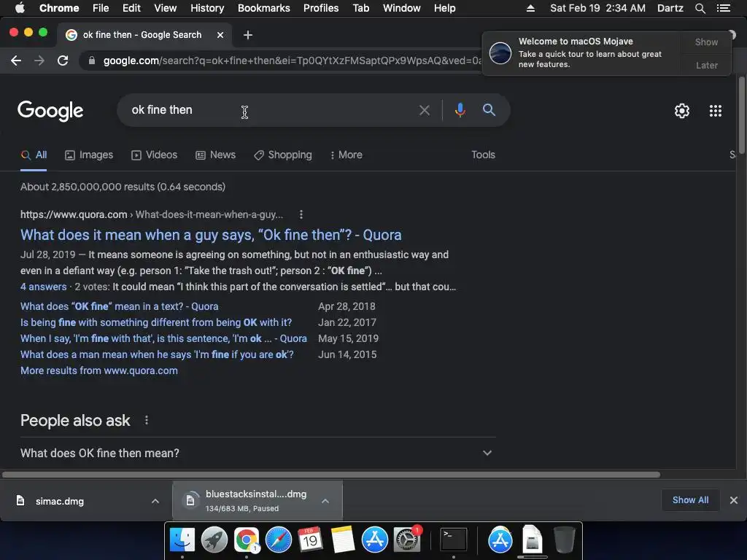747x560 pixels.
Task: Open 'What does it mean when a guy says' result
Action: [x=211, y=235]
